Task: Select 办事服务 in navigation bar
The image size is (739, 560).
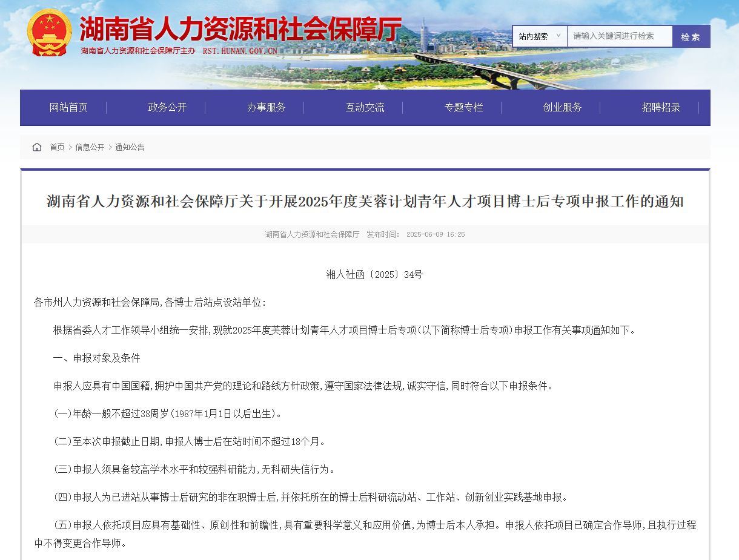Action: tap(266, 108)
